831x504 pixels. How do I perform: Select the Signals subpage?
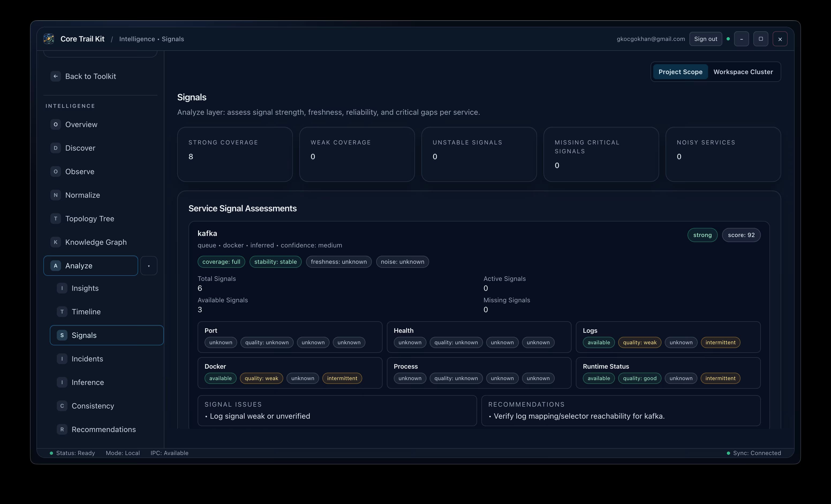pos(107,335)
